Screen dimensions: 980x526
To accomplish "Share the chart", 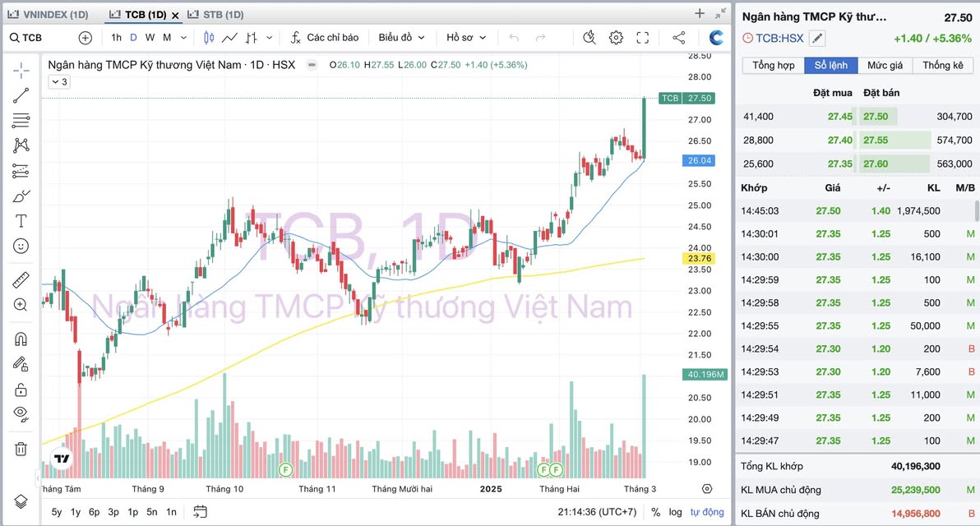I will [x=679, y=38].
